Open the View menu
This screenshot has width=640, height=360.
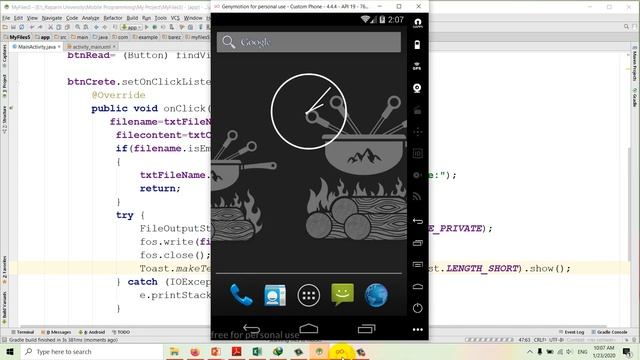pos(32,18)
